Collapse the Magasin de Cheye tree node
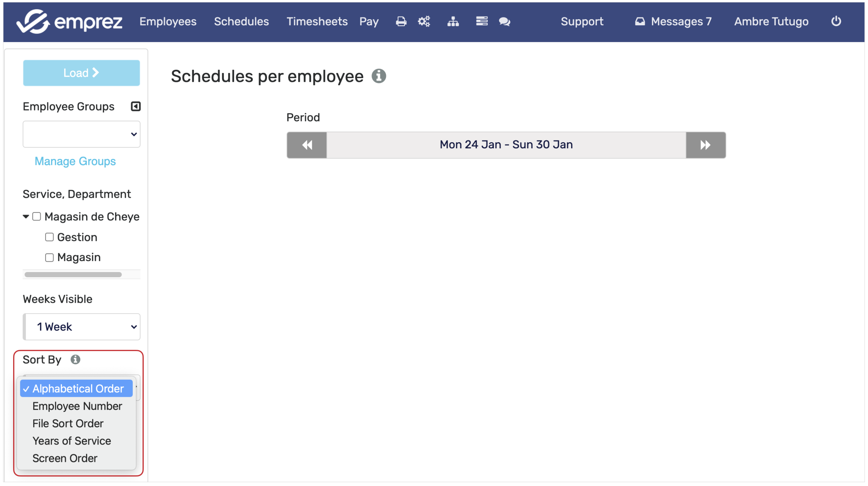 tap(26, 217)
